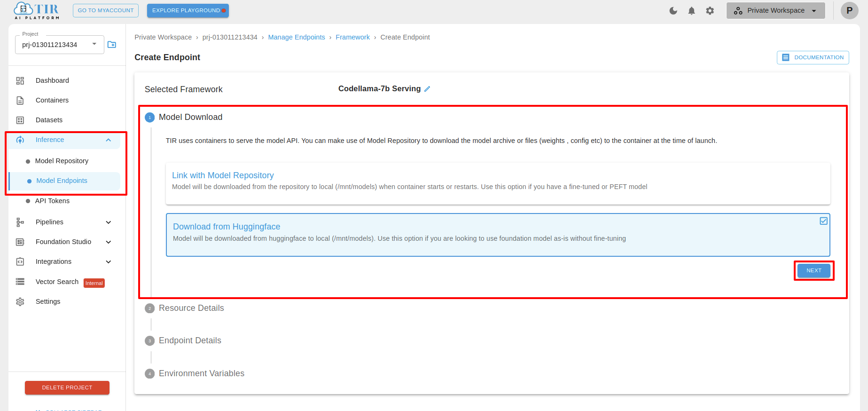Click EXPLORE PLAYGROUND button

coord(188,10)
